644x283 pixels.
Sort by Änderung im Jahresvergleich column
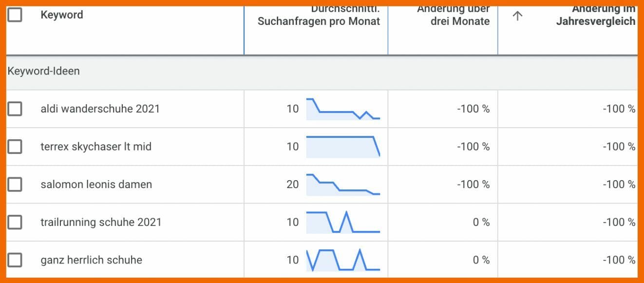click(595, 15)
